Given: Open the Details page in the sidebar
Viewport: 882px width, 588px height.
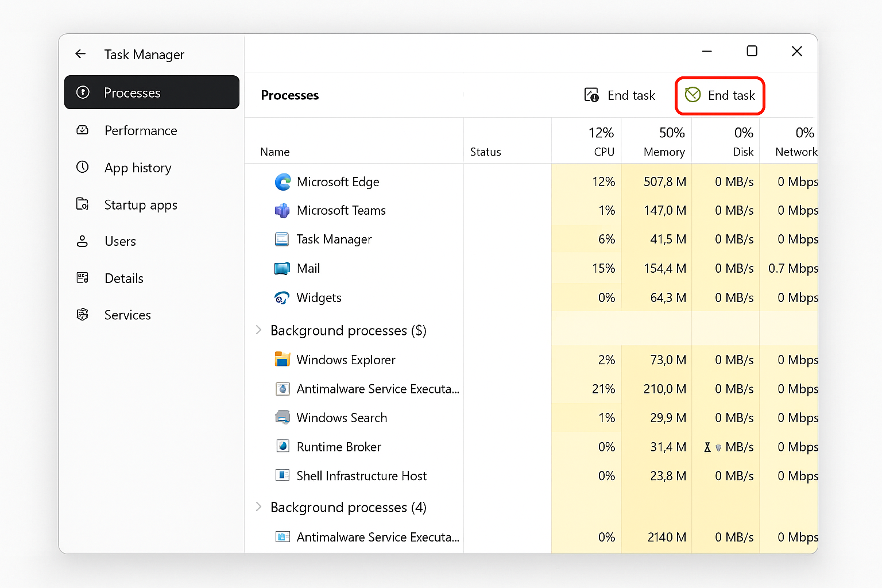Looking at the screenshot, I should tap(123, 278).
